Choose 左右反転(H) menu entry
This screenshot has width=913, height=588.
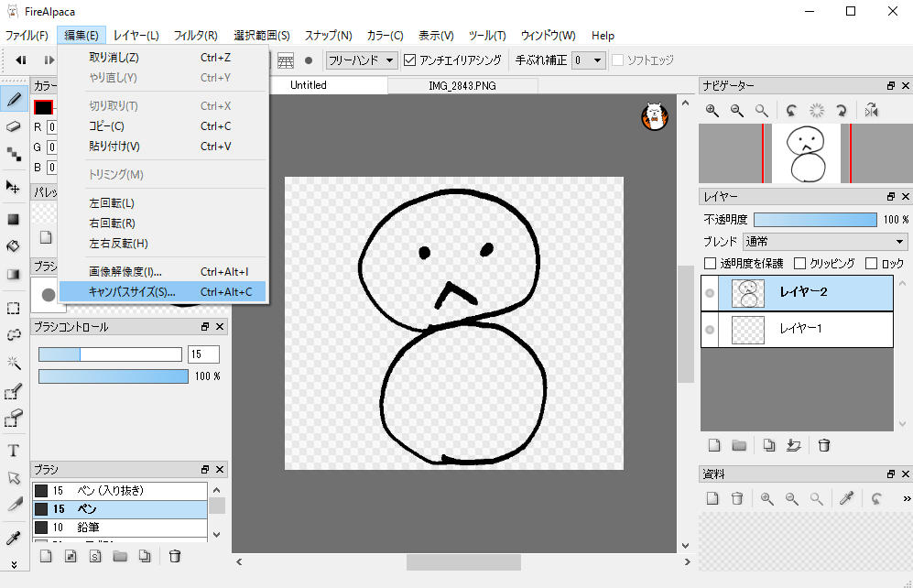point(162,244)
